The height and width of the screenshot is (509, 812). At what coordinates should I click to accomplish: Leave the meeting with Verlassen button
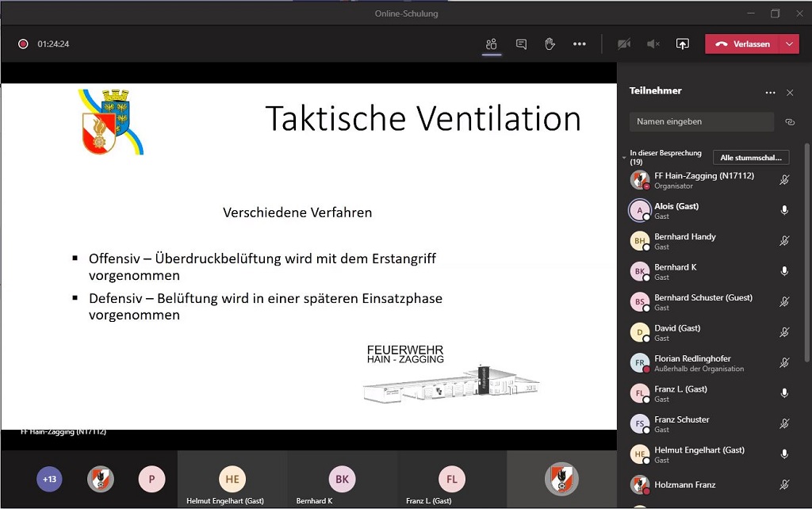pyautogui.click(x=742, y=44)
